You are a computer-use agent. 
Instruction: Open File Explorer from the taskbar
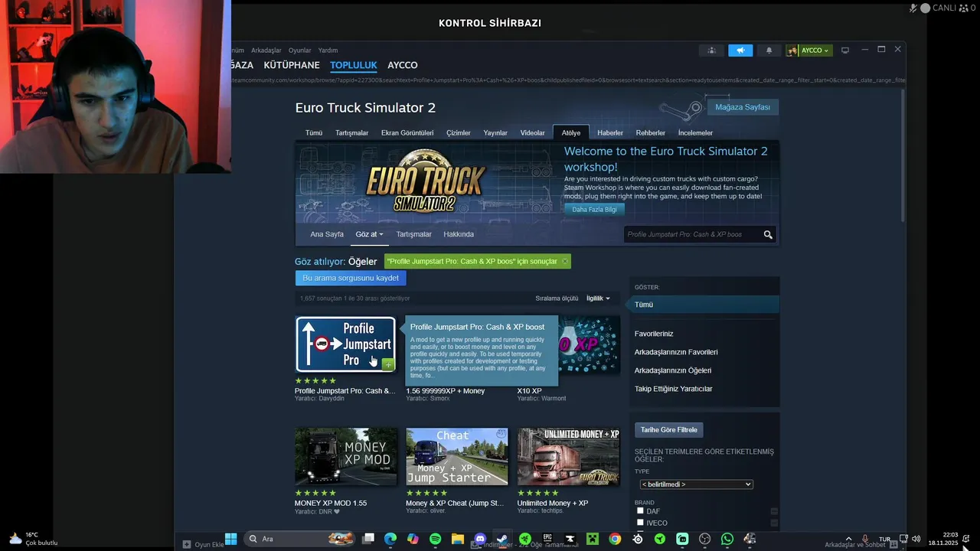pyautogui.click(x=457, y=539)
